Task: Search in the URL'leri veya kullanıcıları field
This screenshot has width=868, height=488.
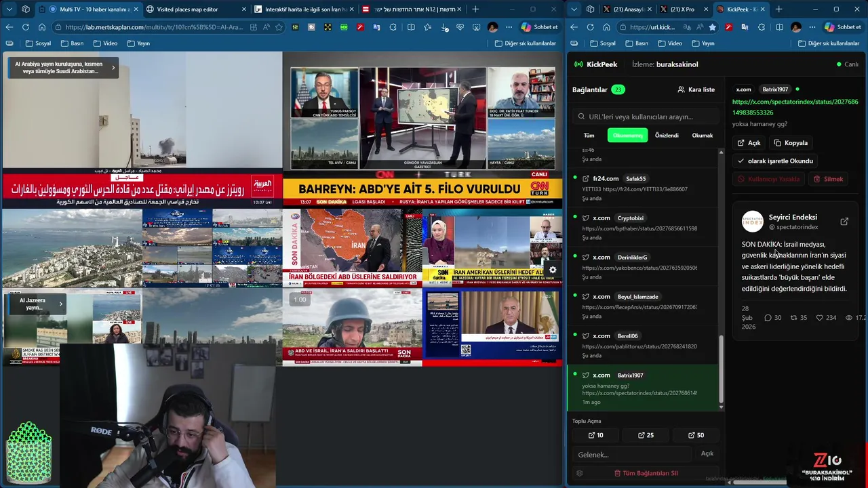Action: tap(645, 117)
